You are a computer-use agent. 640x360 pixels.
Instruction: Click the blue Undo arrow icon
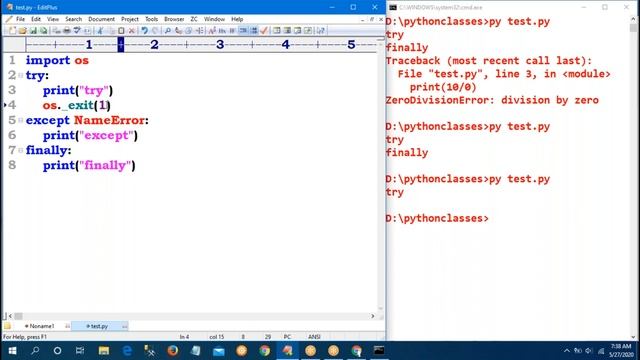click(144, 31)
